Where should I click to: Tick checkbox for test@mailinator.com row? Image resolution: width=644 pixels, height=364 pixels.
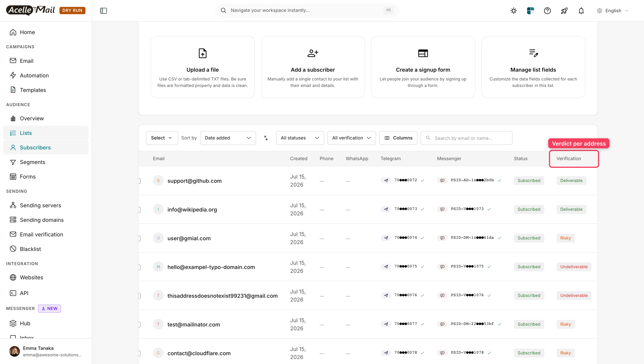tap(139, 325)
